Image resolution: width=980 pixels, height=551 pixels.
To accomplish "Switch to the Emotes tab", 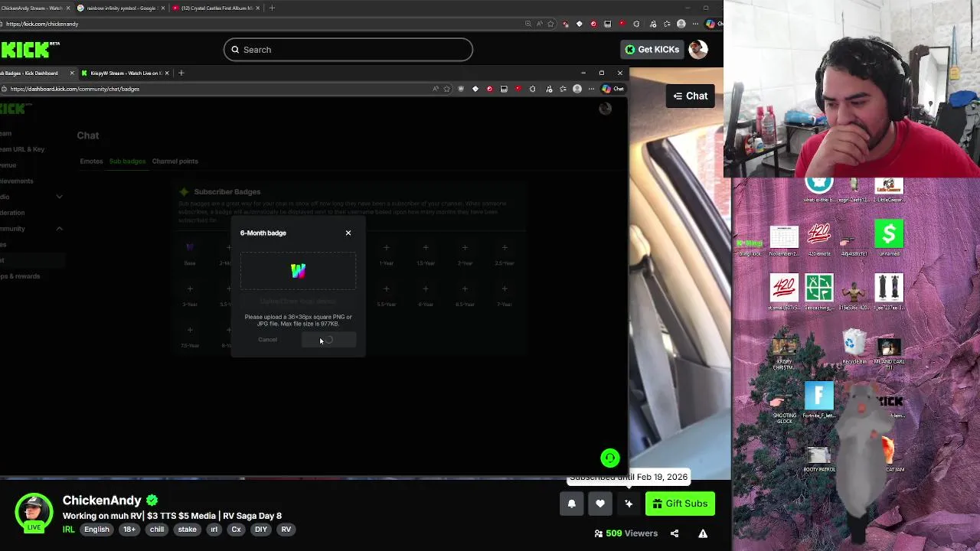I will 91,161.
